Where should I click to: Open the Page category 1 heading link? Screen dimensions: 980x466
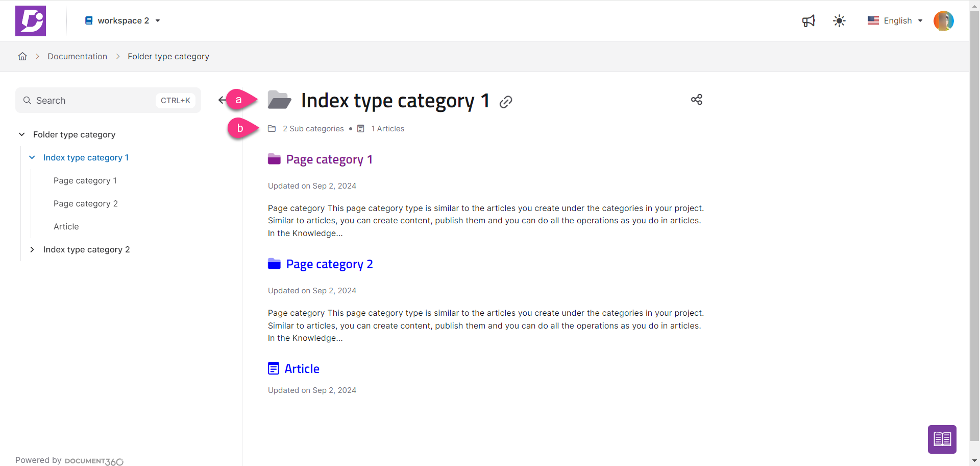pyautogui.click(x=329, y=159)
